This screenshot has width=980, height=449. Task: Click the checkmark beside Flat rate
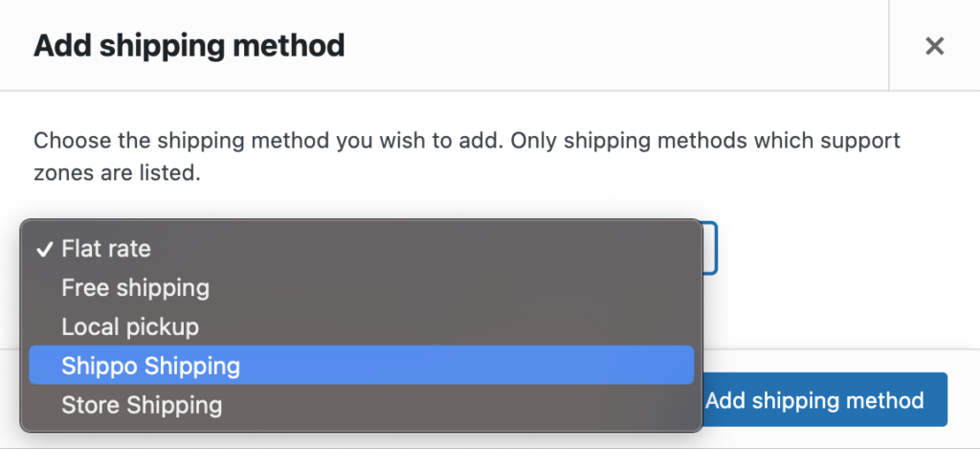coord(44,249)
